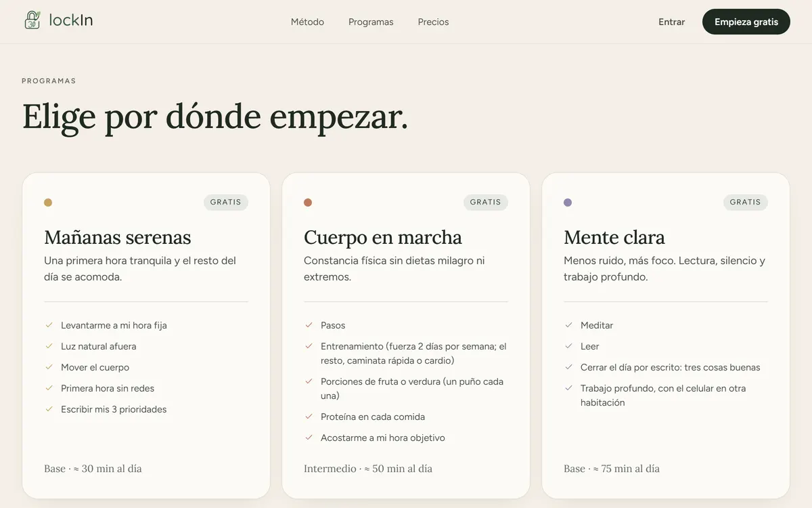
Task: Click the lockIn padlock logo icon
Action: [32, 20]
